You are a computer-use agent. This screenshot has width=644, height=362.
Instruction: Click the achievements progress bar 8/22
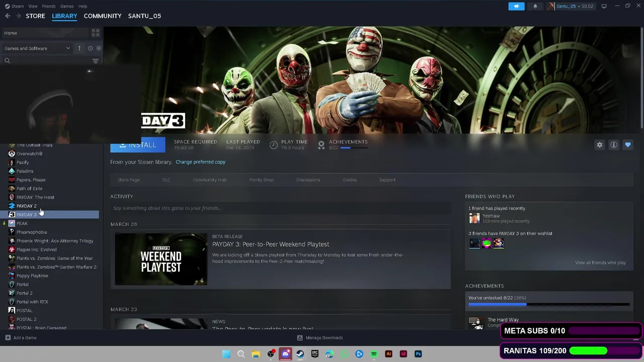(549, 304)
